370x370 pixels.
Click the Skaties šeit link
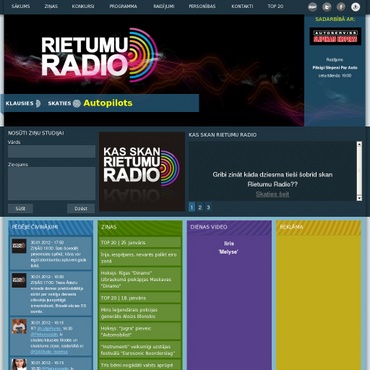(272, 194)
